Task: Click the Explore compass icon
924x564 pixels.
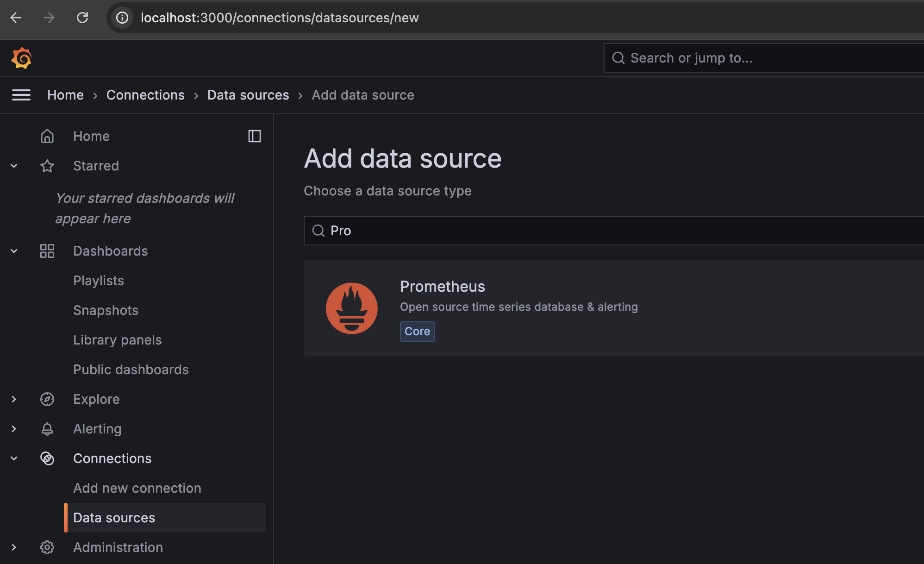Action: 47,399
